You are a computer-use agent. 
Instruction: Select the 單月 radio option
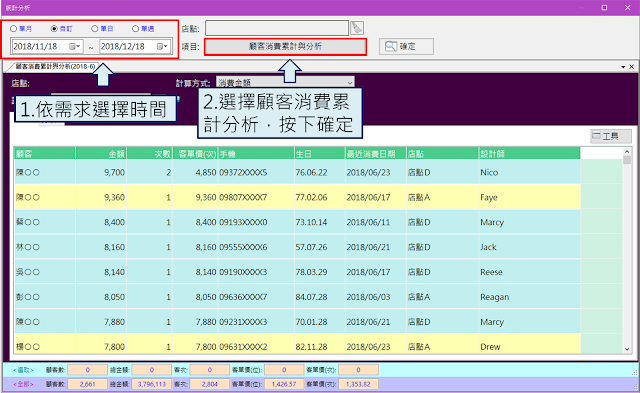tap(21, 29)
